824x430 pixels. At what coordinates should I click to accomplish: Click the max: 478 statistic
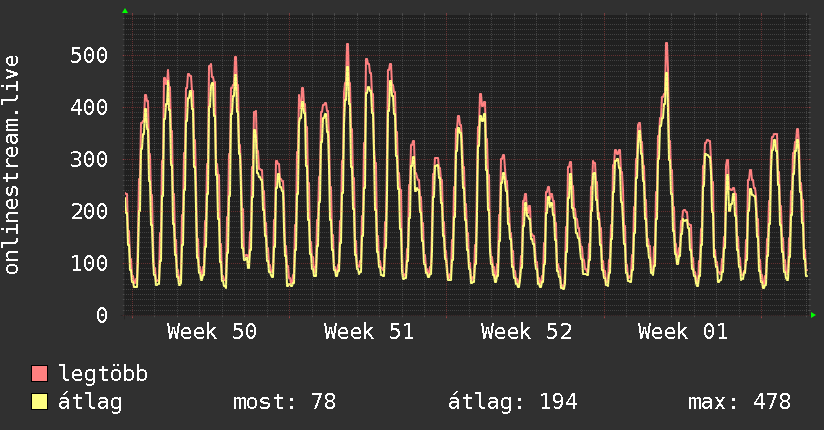click(739, 402)
